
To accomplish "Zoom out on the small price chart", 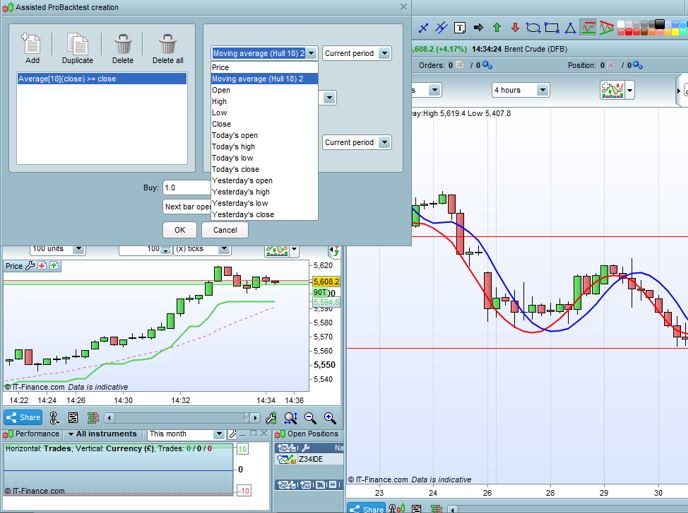I will point(310,418).
